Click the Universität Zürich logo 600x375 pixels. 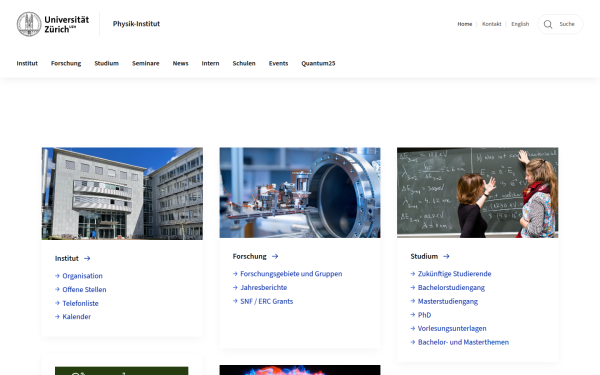click(x=53, y=24)
